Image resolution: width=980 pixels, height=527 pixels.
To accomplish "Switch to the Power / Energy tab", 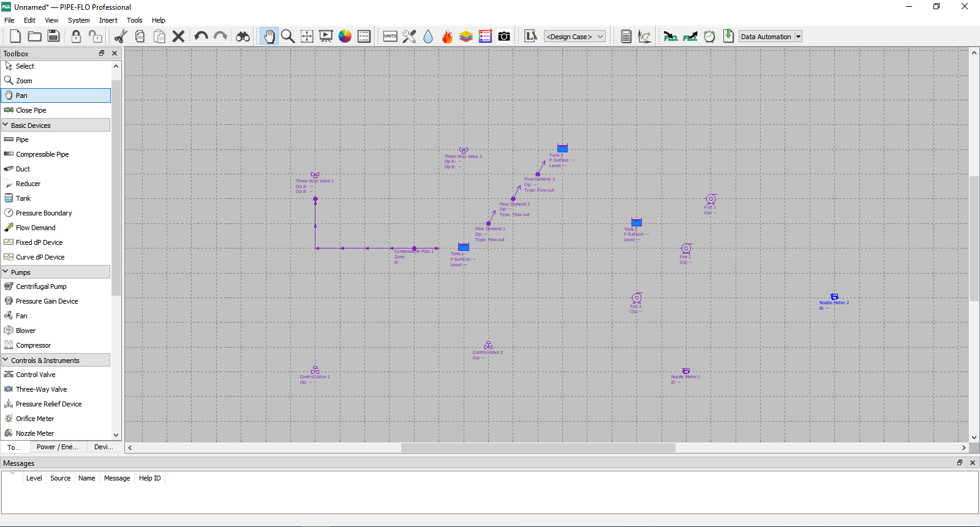I will pos(57,447).
